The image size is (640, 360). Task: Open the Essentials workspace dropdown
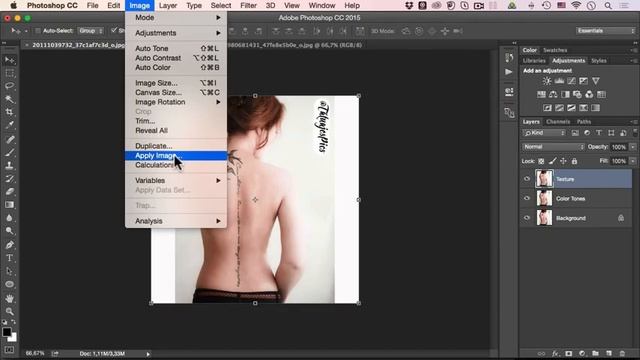pyautogui.click(x=606, y=31)
